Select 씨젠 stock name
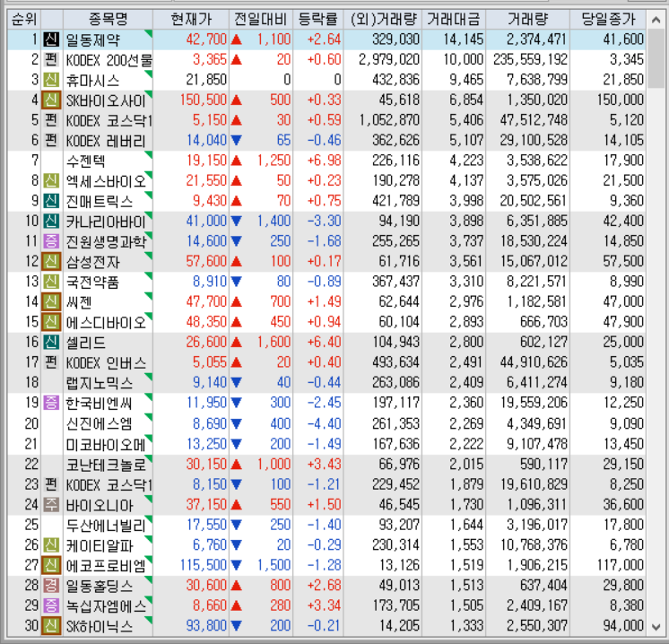This screenshot has width=669, height=644. [79, 302]
